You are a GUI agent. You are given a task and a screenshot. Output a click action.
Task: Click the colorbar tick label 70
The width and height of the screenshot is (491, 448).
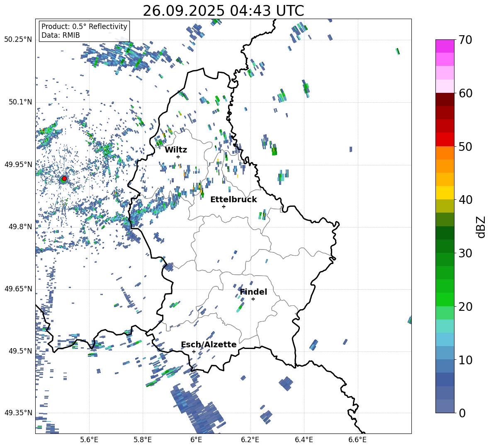[466, 40]
